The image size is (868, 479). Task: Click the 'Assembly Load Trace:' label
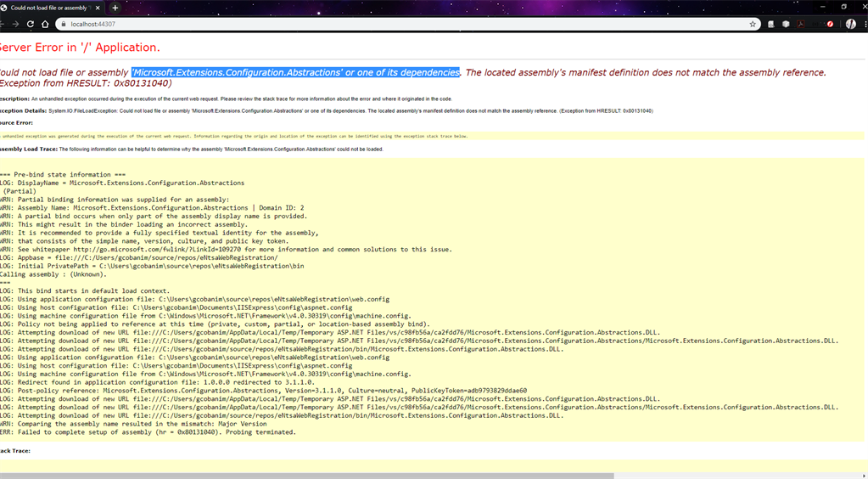29,149
